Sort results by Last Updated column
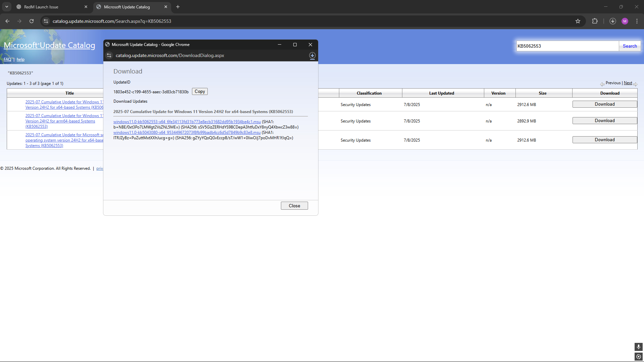The height and width of the screenshot is (362, 644). [x=442, y=93]
